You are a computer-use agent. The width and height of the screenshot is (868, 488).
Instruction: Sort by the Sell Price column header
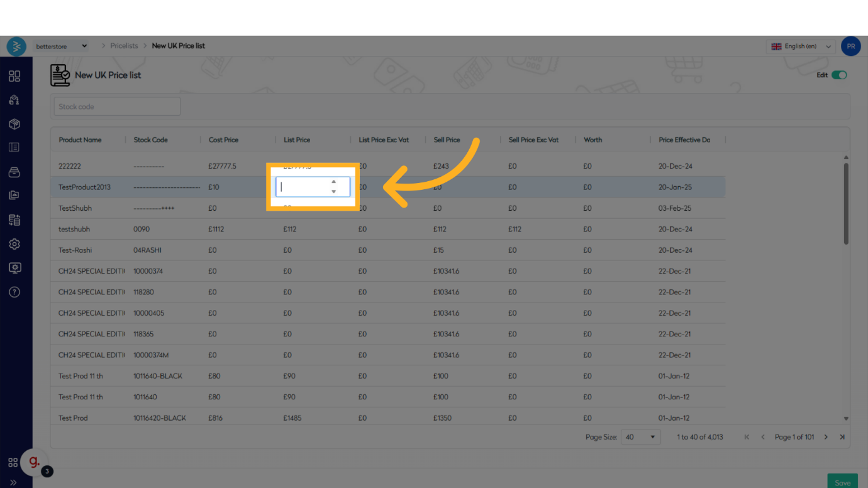pos(447,140)
